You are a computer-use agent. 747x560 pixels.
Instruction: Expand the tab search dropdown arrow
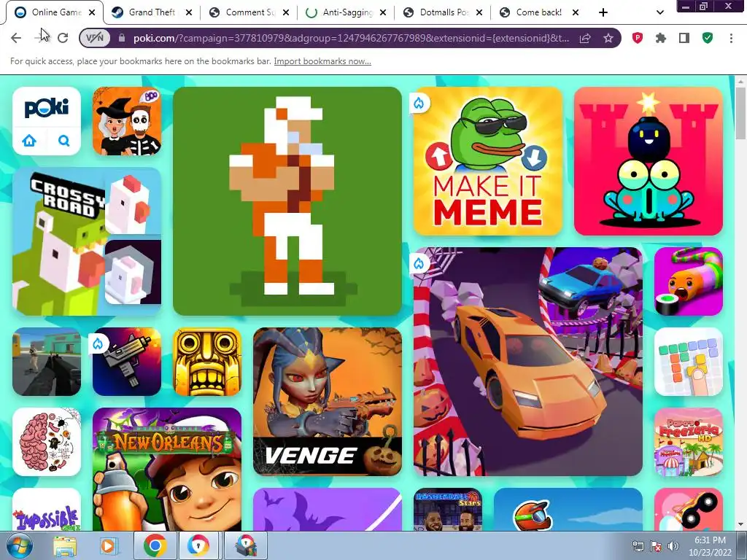pyautogui.click(x=659, y=12)
